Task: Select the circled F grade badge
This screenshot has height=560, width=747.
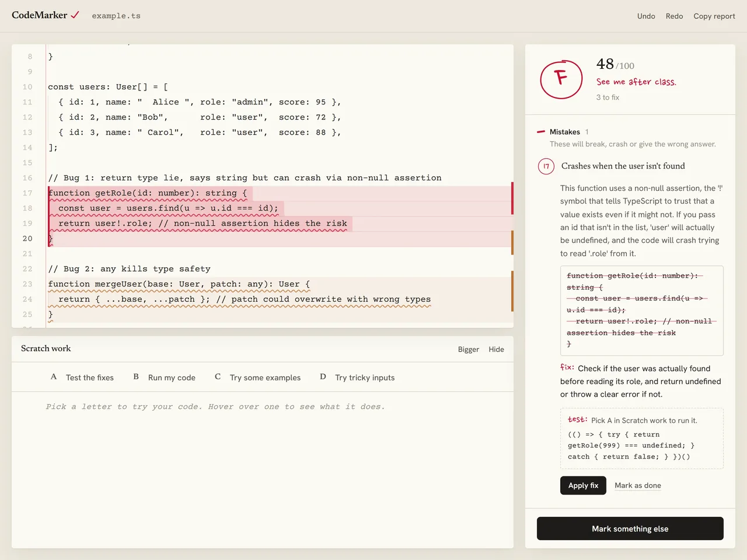Action: tap(561, 79)
